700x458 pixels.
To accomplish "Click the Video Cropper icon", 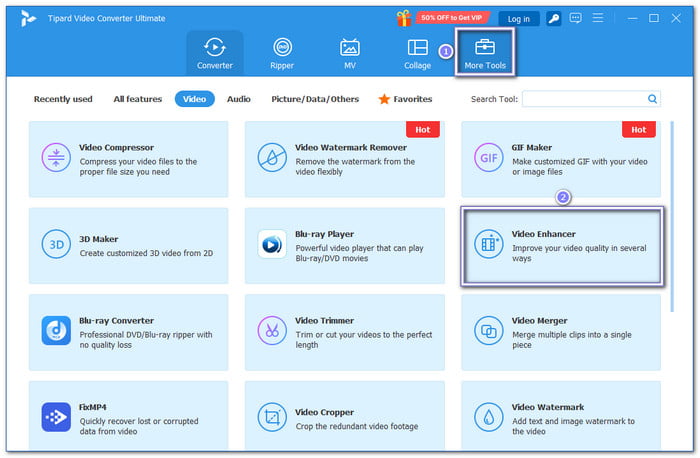I will 272,417.
